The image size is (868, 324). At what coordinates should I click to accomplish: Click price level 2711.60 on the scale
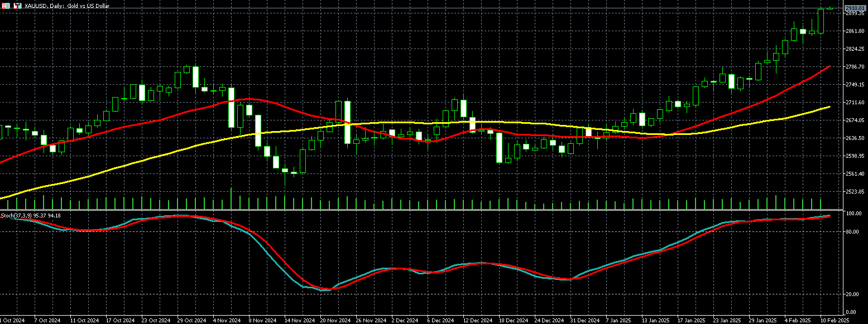pos(855,103)
